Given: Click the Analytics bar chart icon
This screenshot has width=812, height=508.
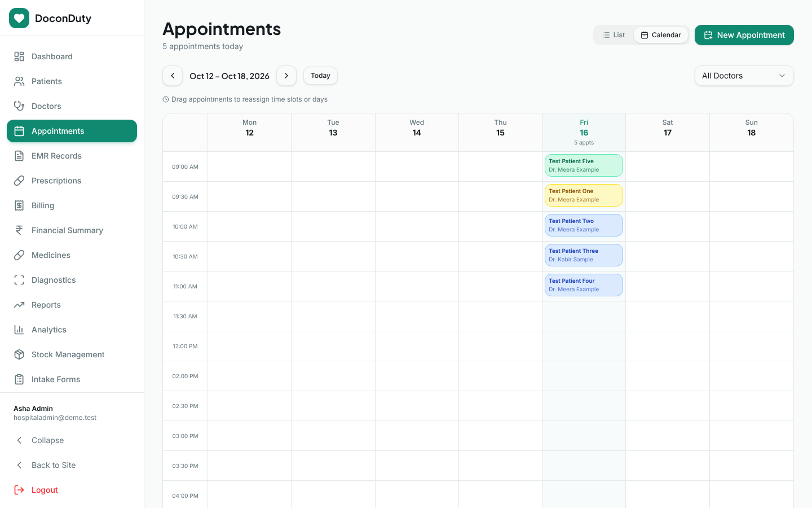Looking at the screenshot, I should click(19, 330).
